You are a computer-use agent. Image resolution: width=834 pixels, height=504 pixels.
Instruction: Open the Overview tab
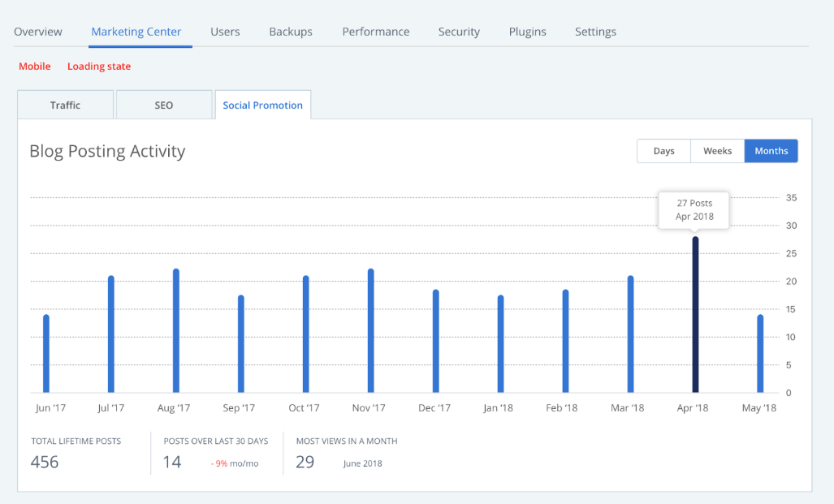38,32
